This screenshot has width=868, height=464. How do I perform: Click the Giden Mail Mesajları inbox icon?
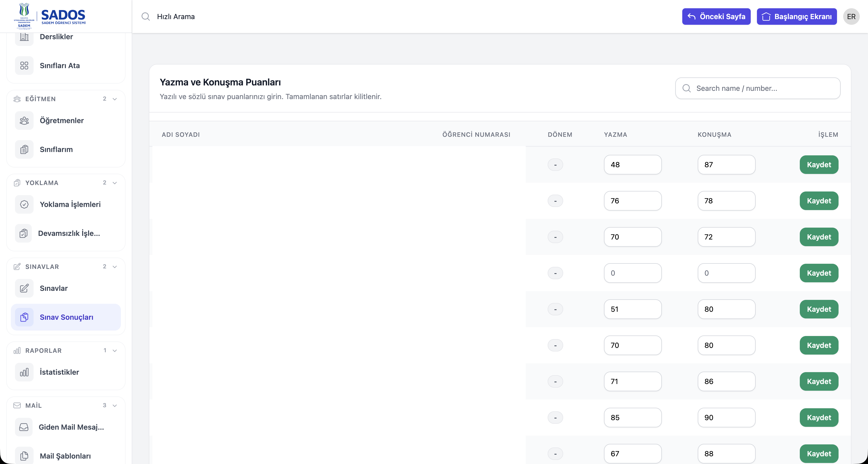pos(24,427)
